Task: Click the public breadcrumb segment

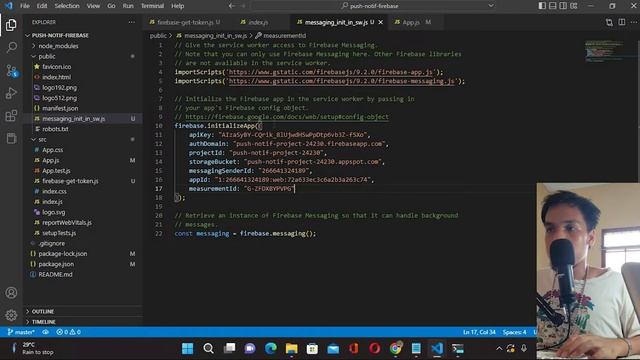Action: [x=158, y=36]
